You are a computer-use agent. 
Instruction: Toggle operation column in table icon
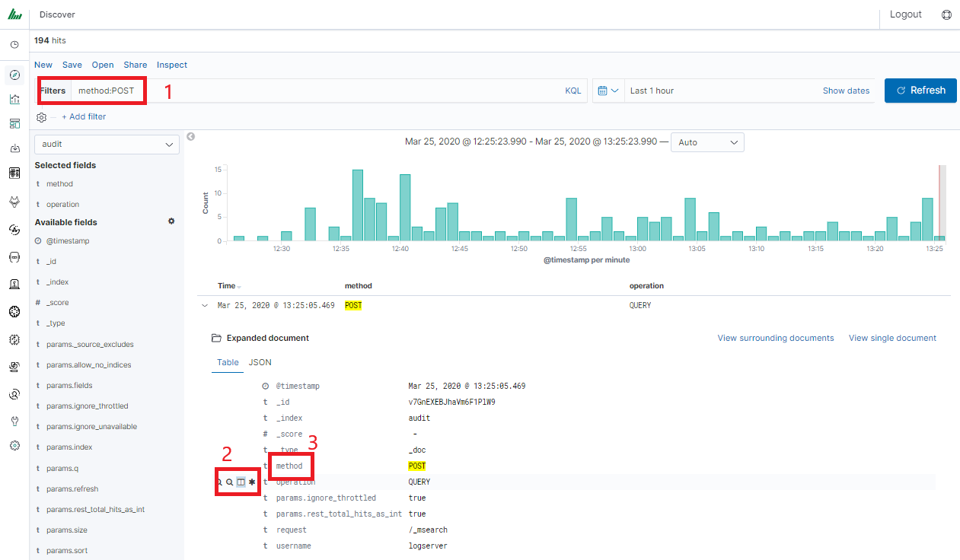click(x=241, y=482)
